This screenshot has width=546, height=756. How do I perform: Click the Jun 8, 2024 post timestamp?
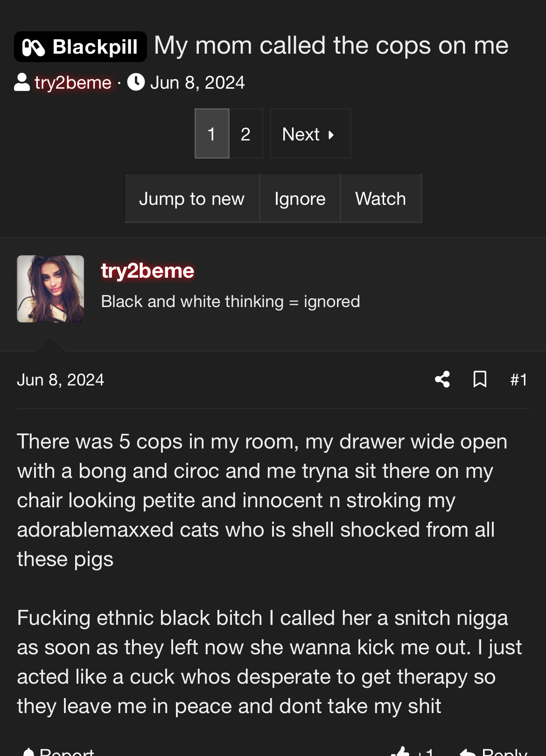60,380
